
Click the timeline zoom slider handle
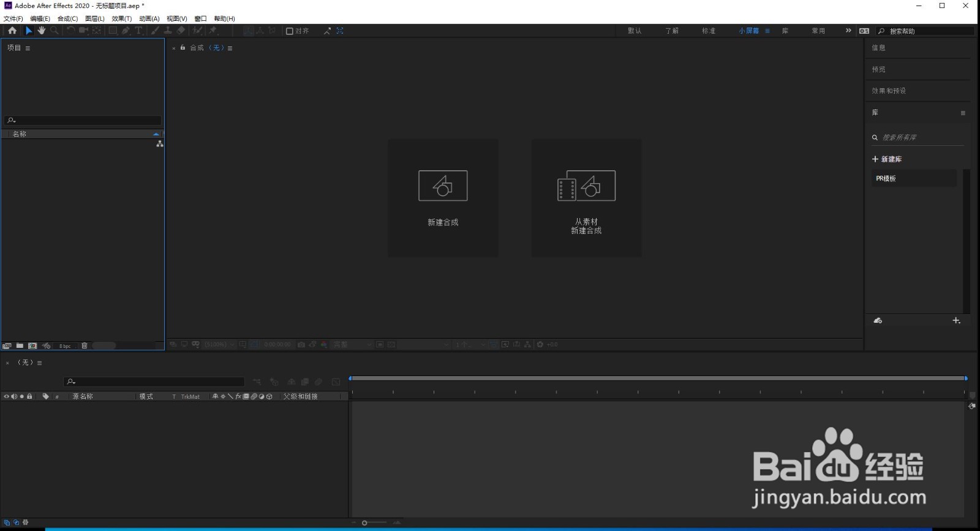tap(364, 523)
